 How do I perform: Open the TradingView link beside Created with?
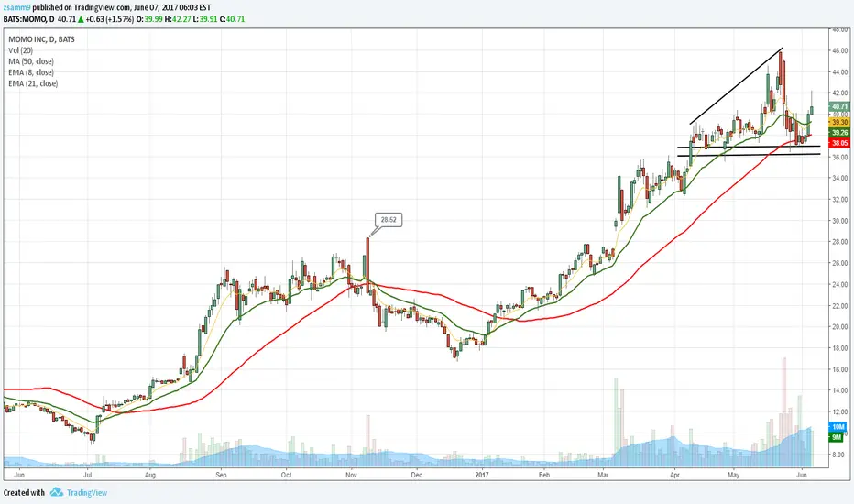87,493
